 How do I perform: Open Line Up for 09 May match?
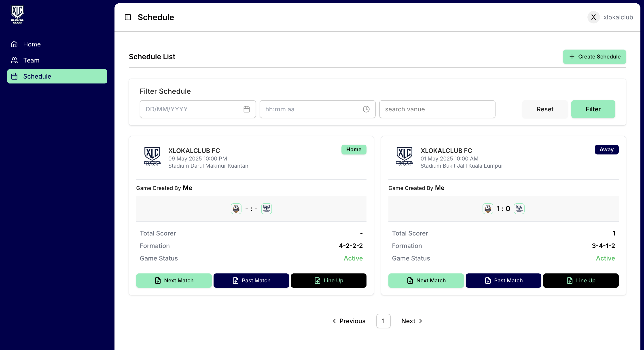328,280
